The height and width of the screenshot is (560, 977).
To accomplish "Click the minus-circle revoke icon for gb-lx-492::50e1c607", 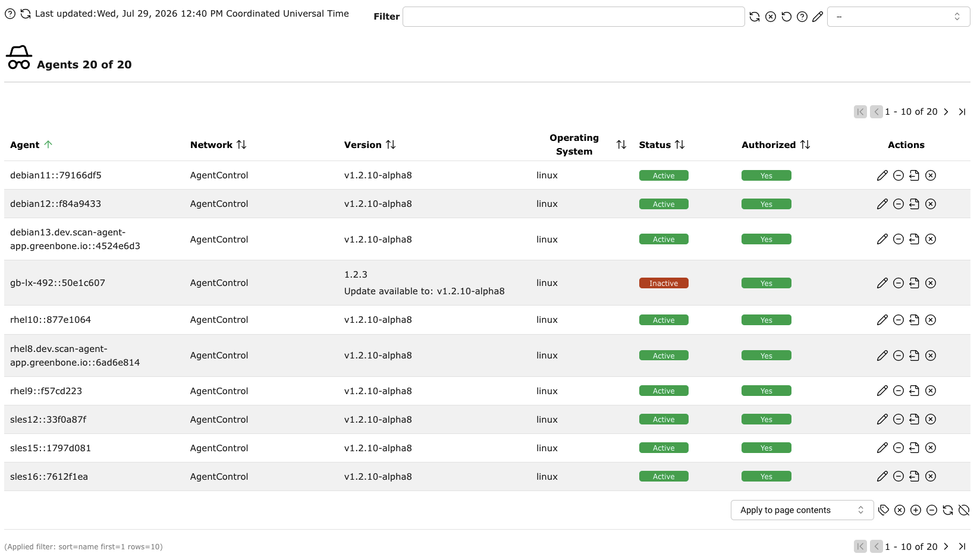I will pyautogui.click(x=899, y=283).
